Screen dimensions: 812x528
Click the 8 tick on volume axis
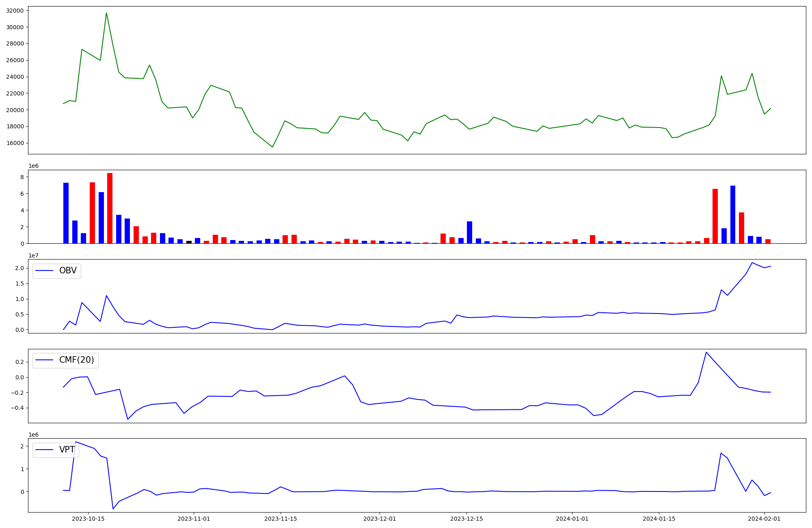(x=22, y=177)
